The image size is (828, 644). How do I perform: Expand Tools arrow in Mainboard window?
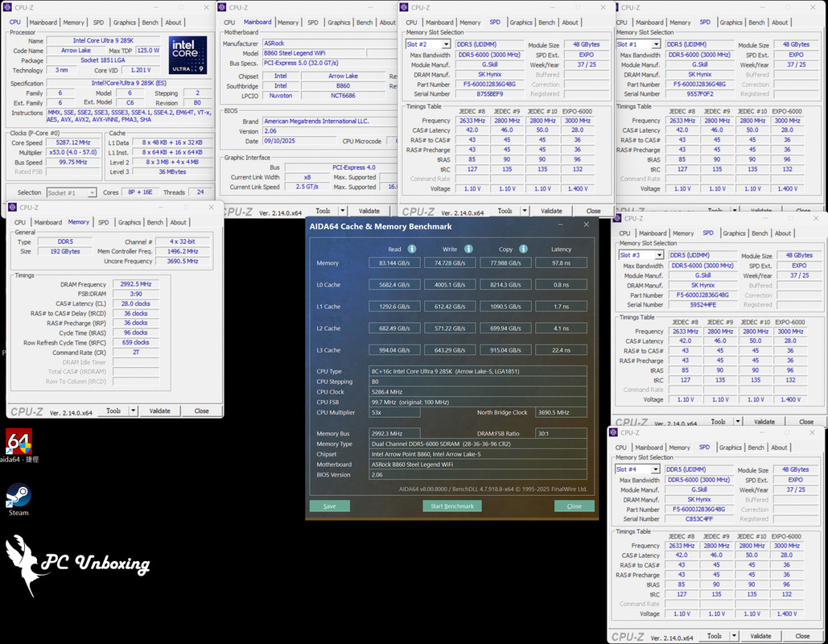[x=342, y=211]
